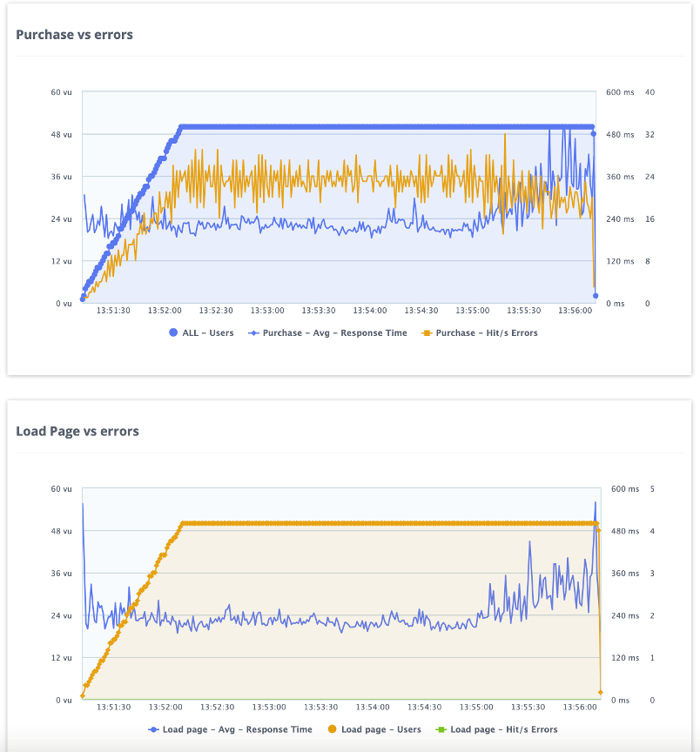Click '36 vu' axis label on Load Page chart
Image resolution: width=700 pixels, height=752 pixels.
coord(62,573)
